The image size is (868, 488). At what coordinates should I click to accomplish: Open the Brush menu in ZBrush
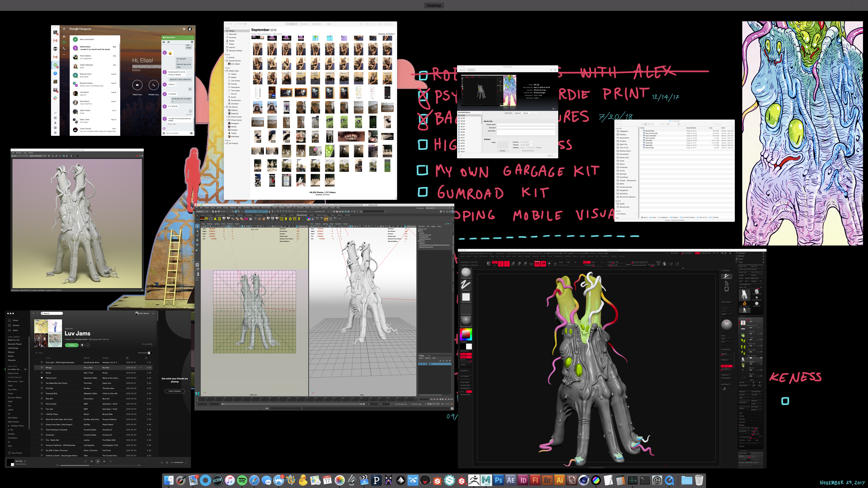tap(469, 256)
